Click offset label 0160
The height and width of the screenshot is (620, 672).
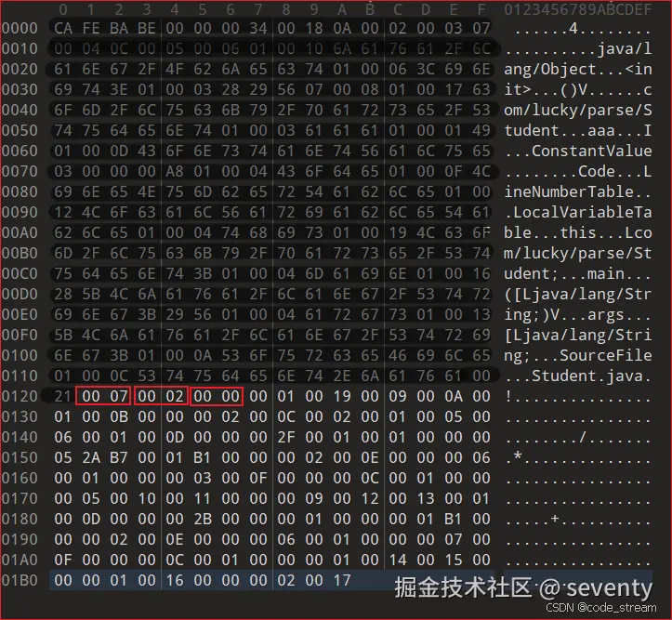tap(20, 478)
